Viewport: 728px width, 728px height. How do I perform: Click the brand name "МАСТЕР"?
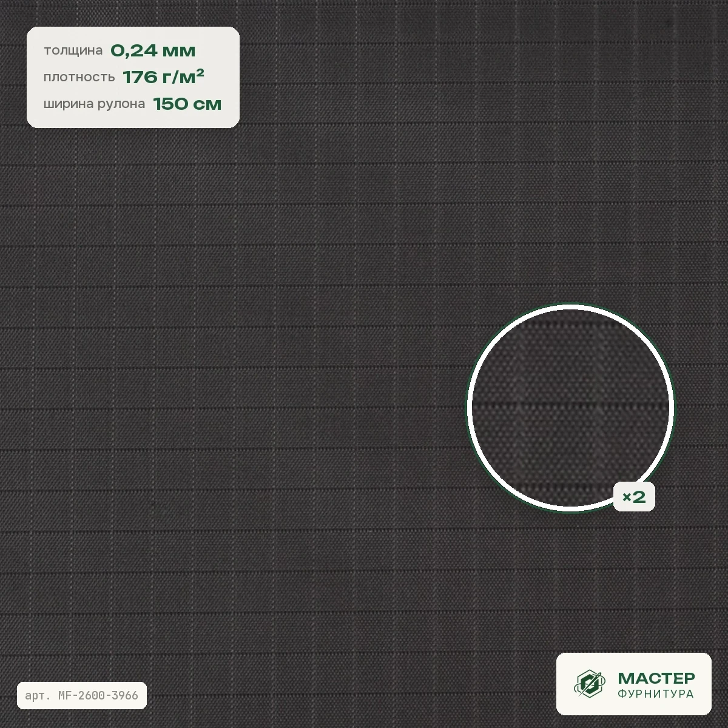click(x=656, y=678)
